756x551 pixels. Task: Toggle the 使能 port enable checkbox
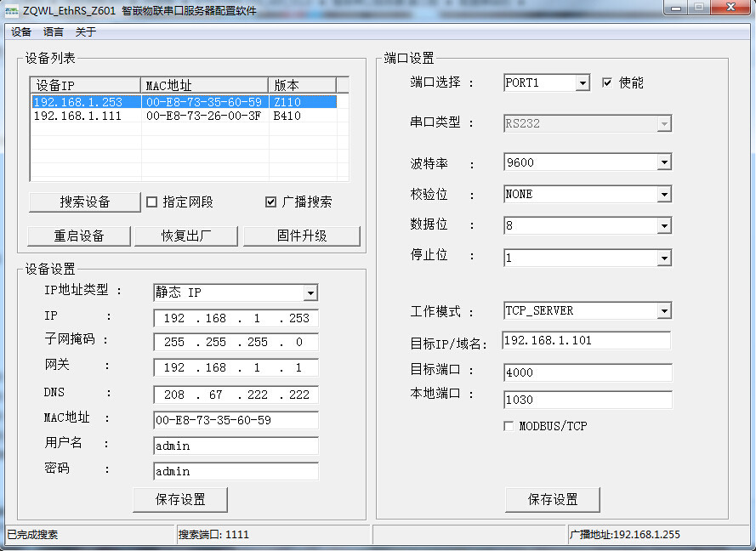(x=607, y=82)
